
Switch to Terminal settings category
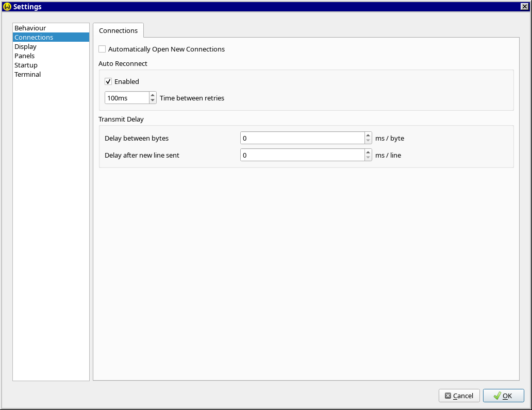(x=27, y=74)
